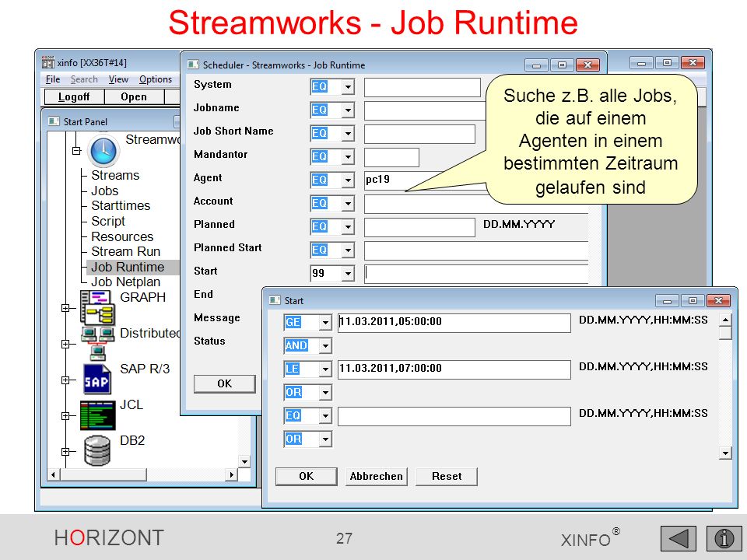Open the info button in footer
The height and width of the screenshot is (560, 747).
724,538
